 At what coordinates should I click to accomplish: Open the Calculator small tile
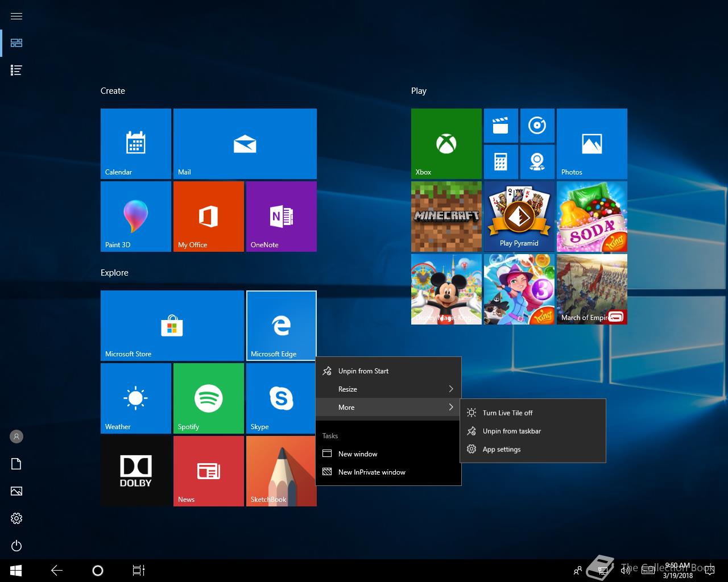tap(500, 162)
